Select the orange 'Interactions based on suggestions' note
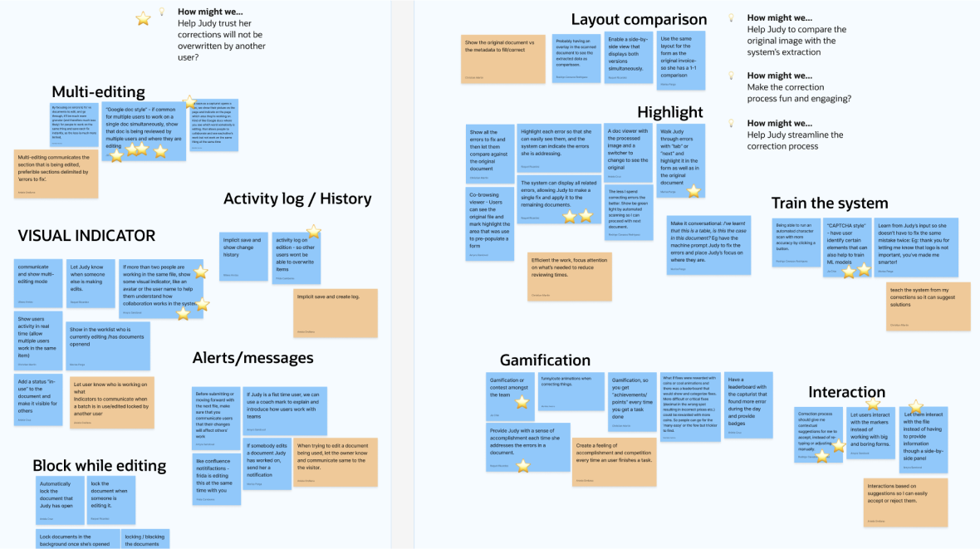 click(905, 502)
